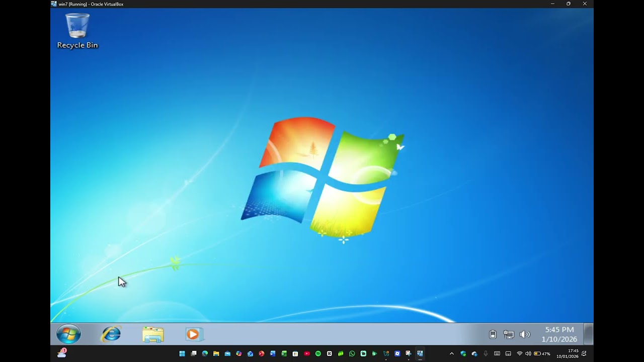This screenshot has width=644, height=362.
Task: Launch PowerPoint from host taskbar
Action: click(x=262, y=354)
